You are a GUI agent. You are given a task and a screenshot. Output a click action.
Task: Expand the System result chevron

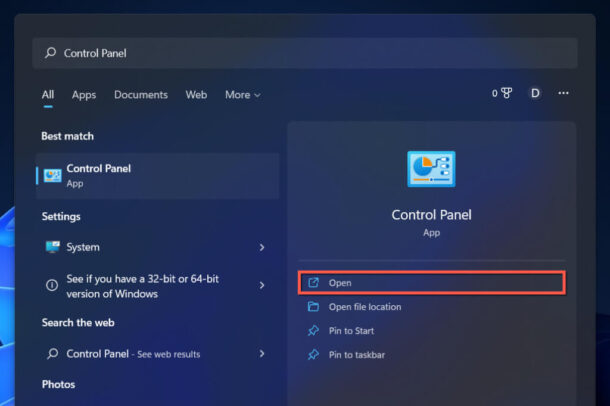pos(262,247)
